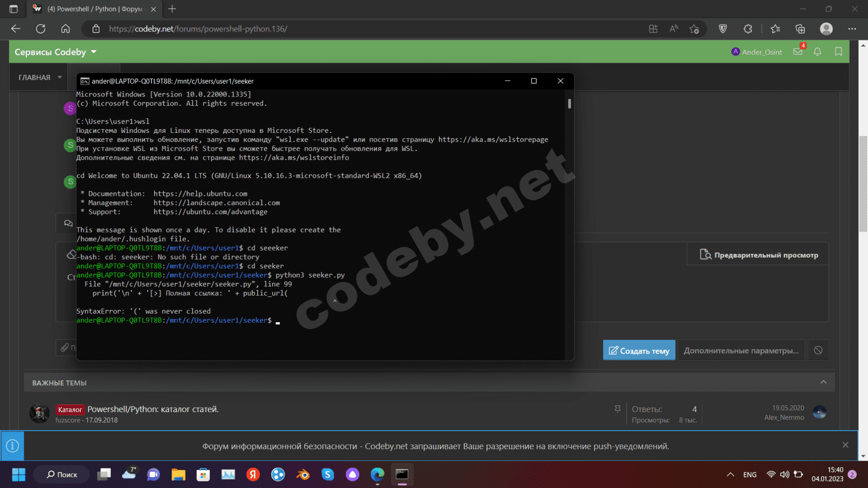Expand the Сервисы Codeby dropdown

(93, 52)
